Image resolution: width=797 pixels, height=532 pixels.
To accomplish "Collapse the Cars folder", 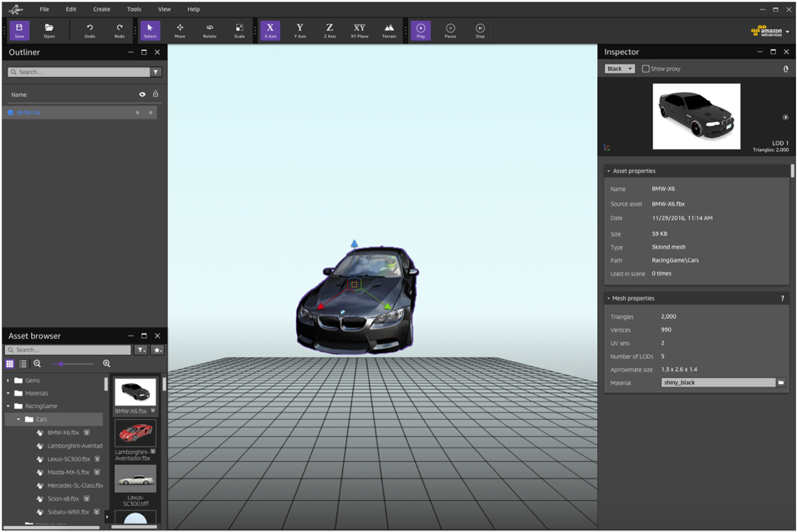I will (x=18, y=420).
